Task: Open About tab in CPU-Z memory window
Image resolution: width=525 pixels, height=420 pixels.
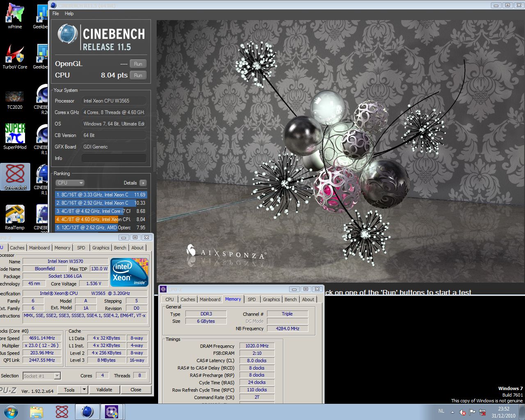Action: 308,299
